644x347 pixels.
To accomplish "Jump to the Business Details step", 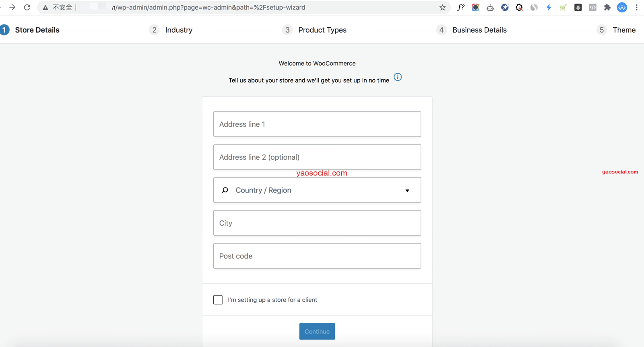I will click(x=479, y=30).
